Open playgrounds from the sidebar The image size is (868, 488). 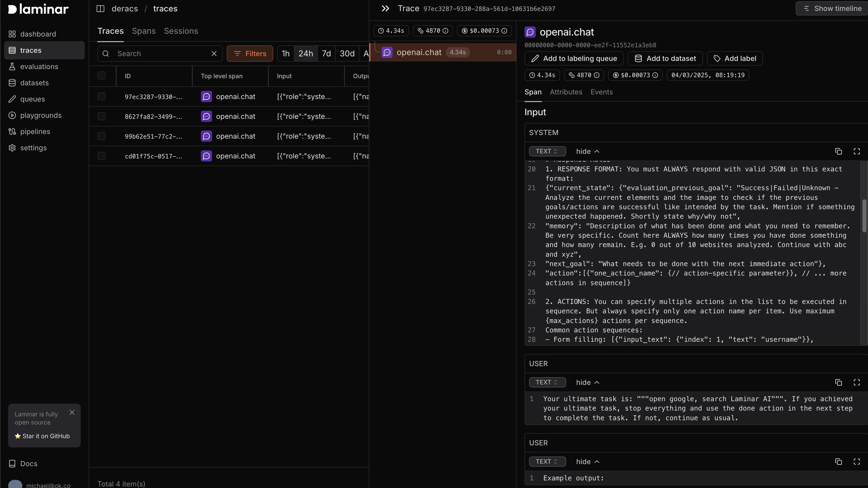pyautogui.click(x=41, y=115)
